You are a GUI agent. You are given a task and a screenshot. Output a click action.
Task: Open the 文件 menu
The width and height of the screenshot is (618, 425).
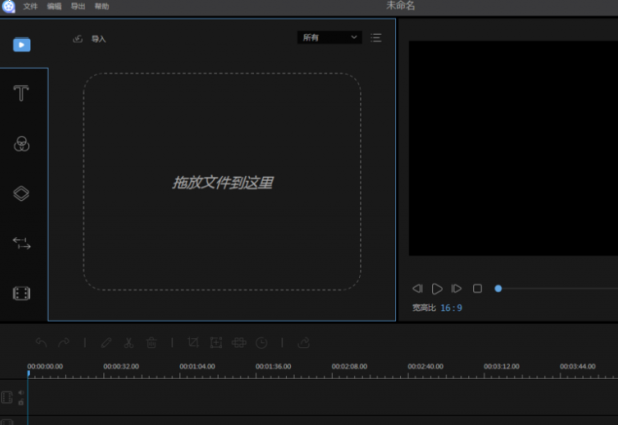coord(30,6)
